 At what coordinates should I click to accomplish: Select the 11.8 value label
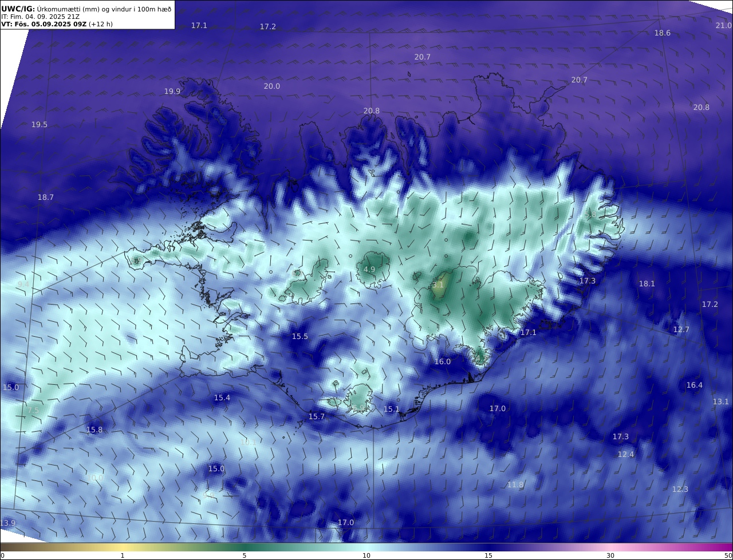[x=515, y=484]
